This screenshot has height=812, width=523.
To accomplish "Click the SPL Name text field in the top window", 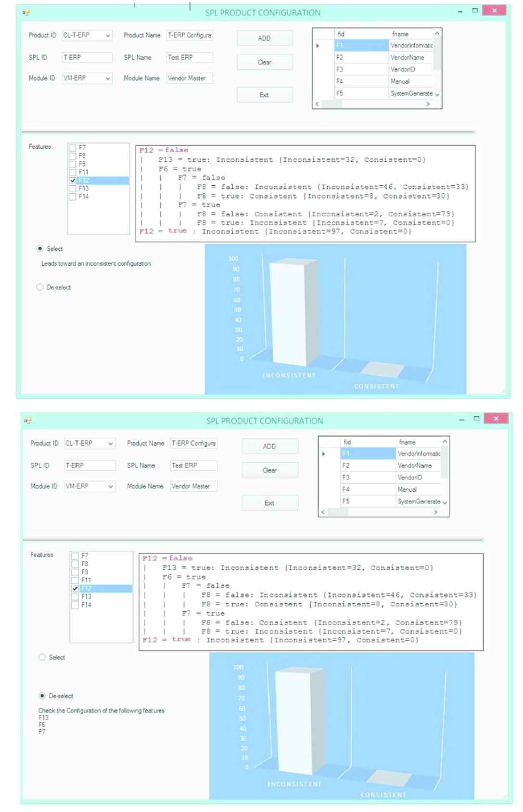I will [189, 57].
